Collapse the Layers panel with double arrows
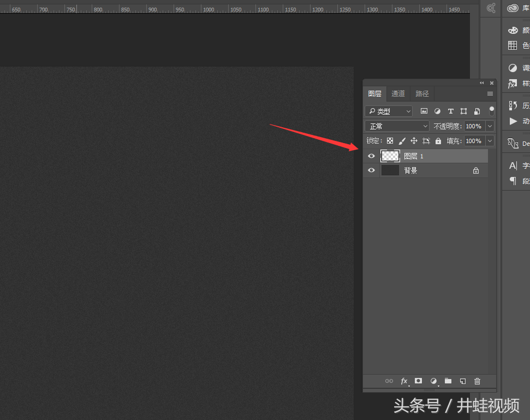 coord(481,83)
